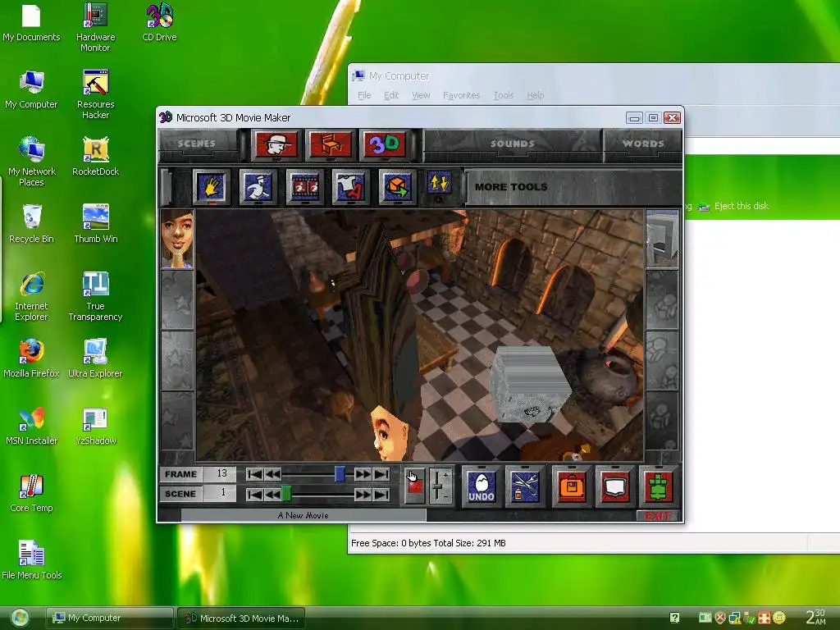The height and width of the screenshot is (630, 840).
Task: Select the running figure action tool
Action: pos(258,187)
